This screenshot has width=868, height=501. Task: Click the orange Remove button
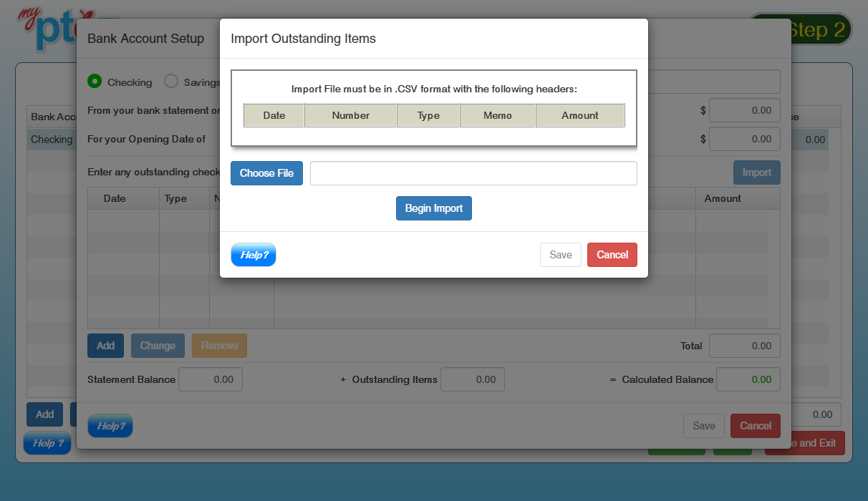[x=219, y=346]
